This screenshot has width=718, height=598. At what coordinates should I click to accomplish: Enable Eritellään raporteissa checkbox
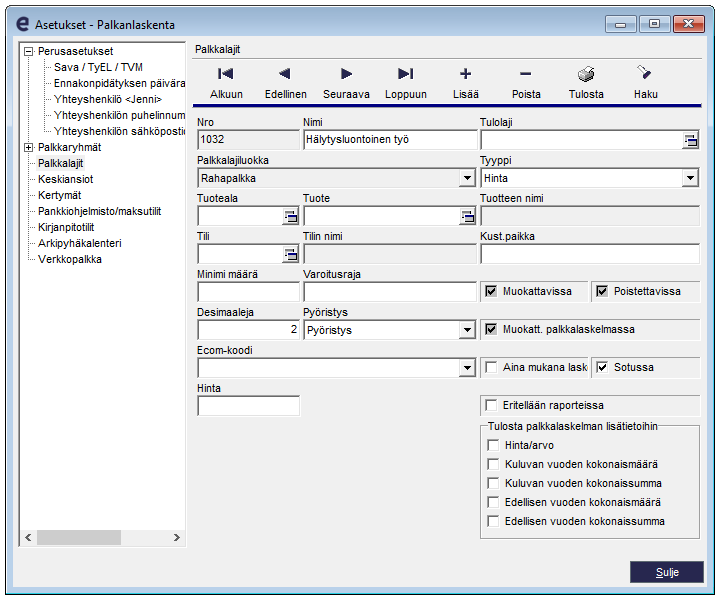pyautogui.click(x=491, y=405)
